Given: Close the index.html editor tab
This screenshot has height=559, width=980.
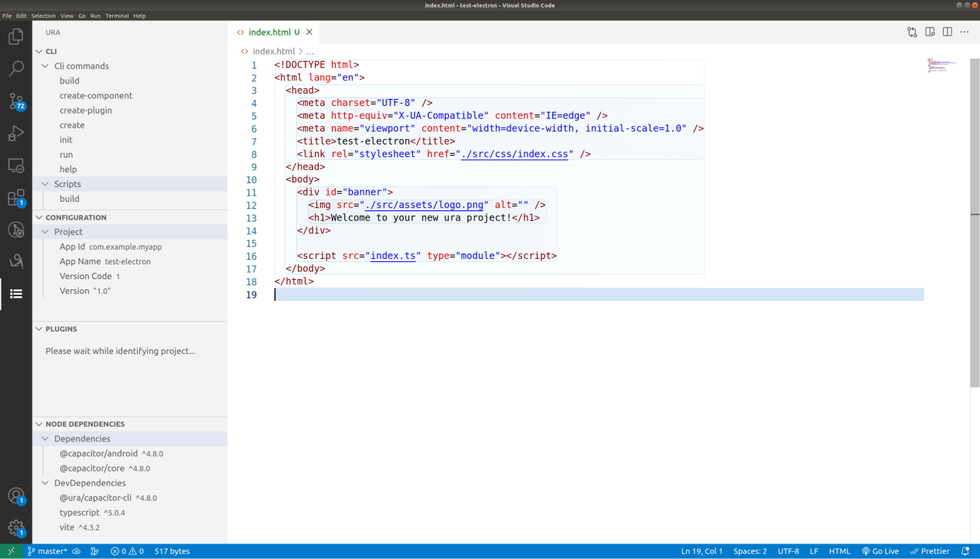Looking at the screenshot, I should click(x=309, y=32).
